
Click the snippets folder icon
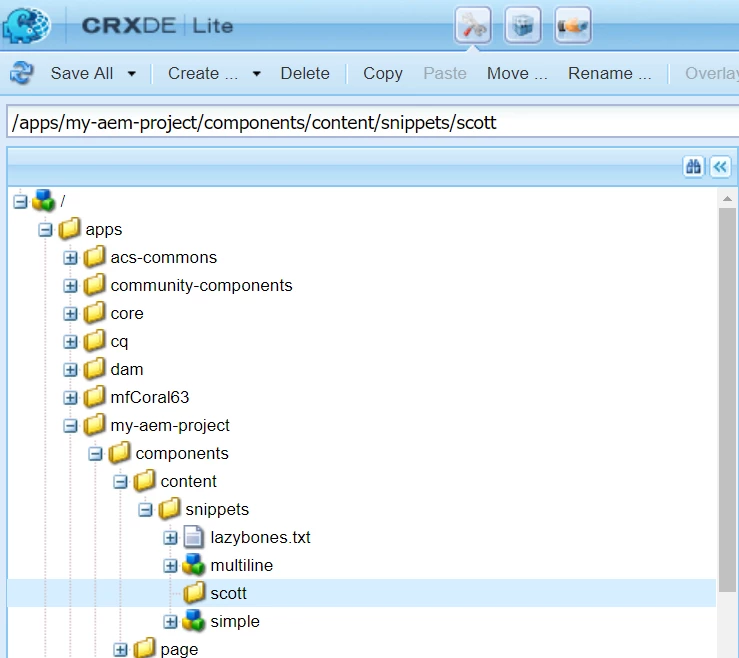point(169,509)
